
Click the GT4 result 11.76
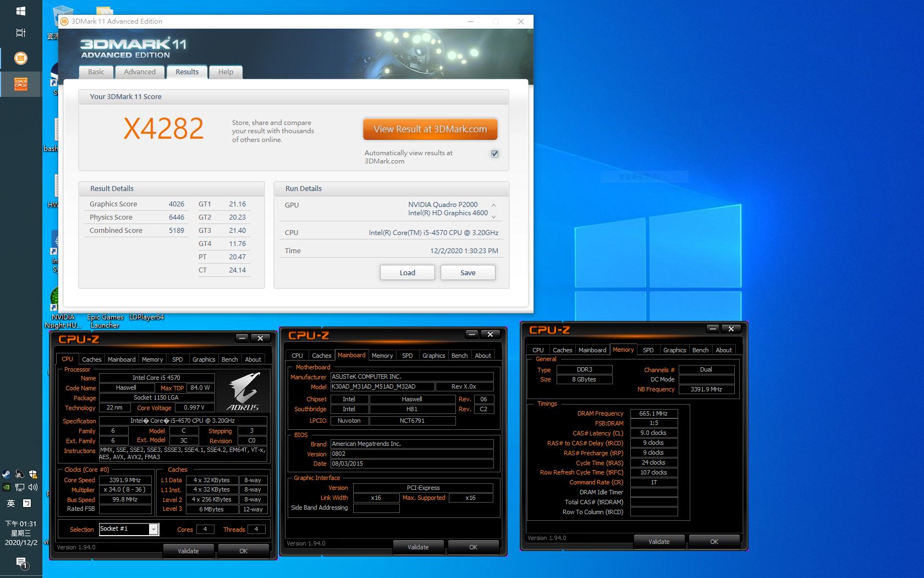pos(237,244)
